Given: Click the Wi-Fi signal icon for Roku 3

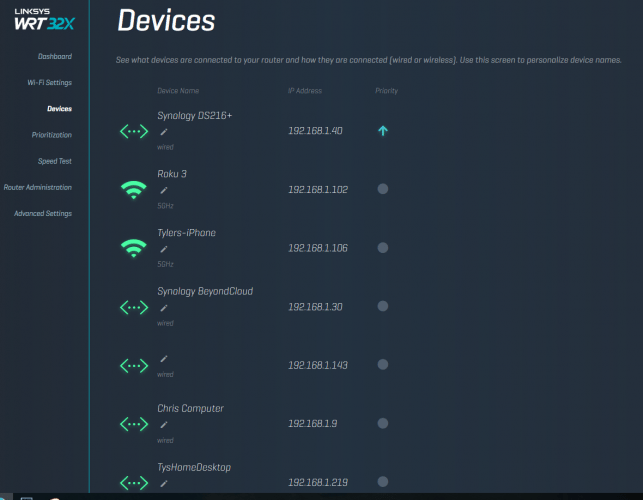Looking at the screenshot, I should (133, 189).
